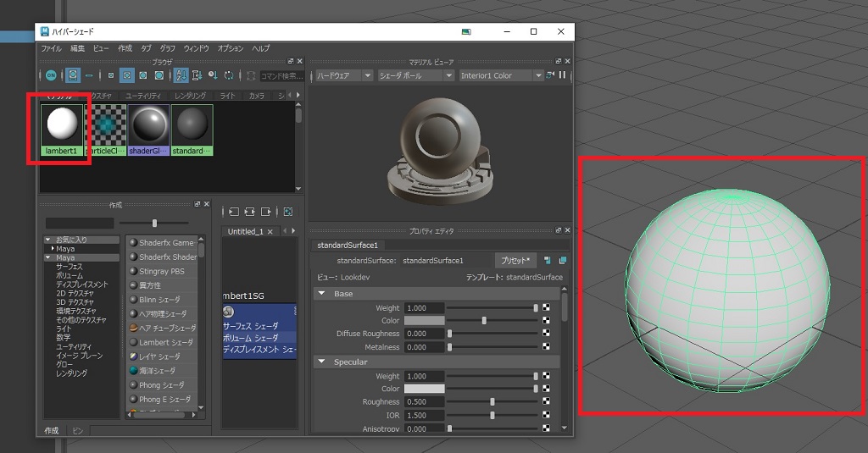
Task: Click the Specular Color swatch
Action: coord(424,389)
